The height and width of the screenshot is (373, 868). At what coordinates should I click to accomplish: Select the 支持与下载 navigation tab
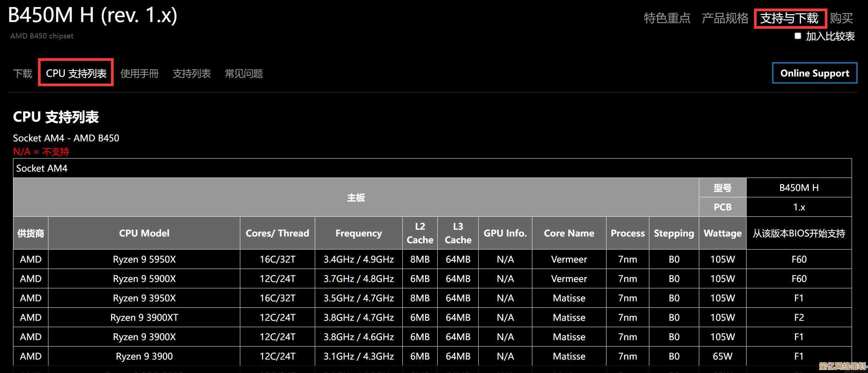click(x=789, y=18)
